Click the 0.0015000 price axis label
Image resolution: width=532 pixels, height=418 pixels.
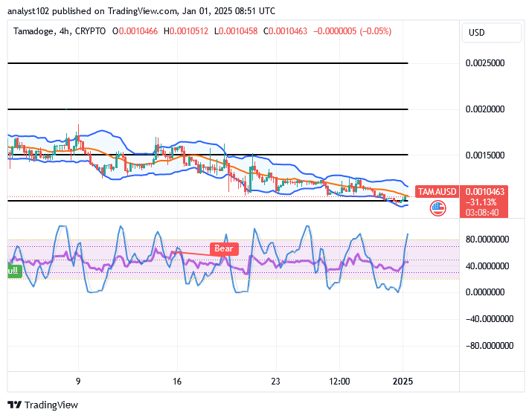click(x=485, y=155)
